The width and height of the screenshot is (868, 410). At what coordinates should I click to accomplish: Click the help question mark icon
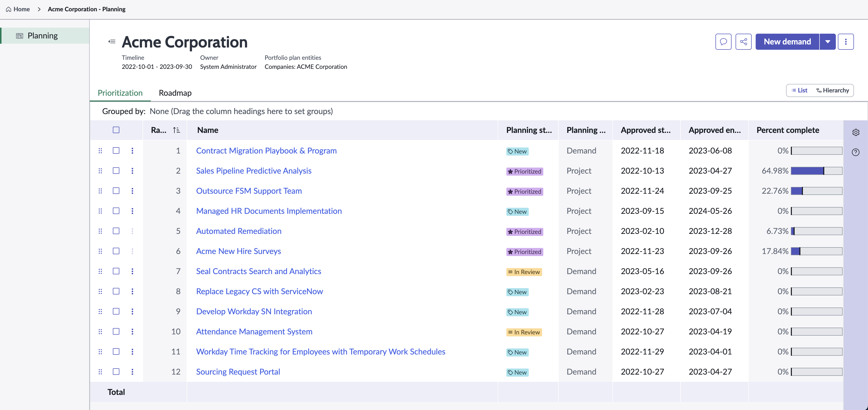pyautogui.click(x=855, y=152)
